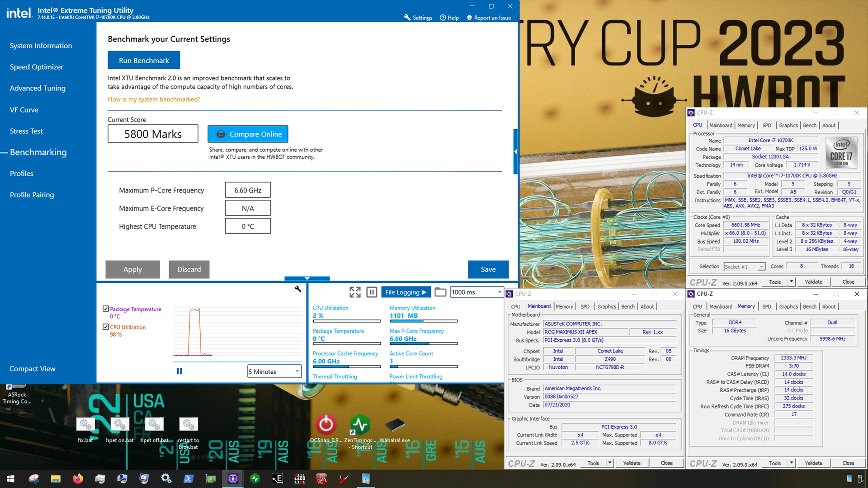Open the log folder icon beside File Logging
This screenshot has width=868, height=488.
pos(440,292)
